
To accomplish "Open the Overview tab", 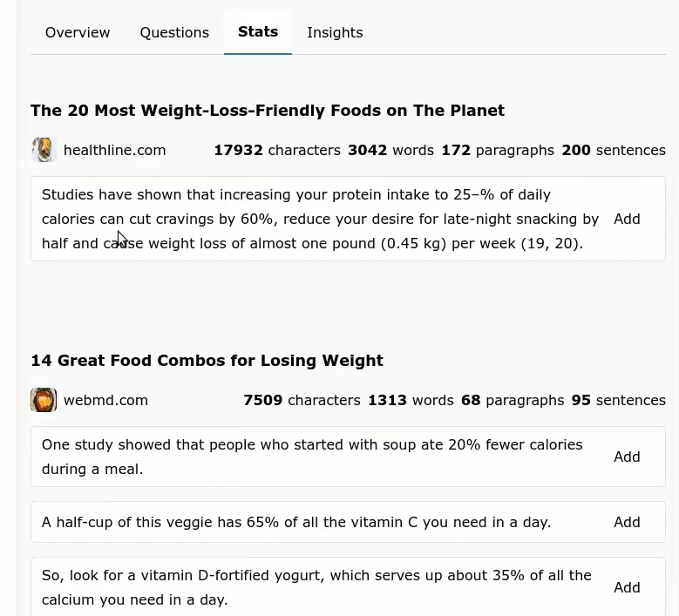I will click(78, 32).
